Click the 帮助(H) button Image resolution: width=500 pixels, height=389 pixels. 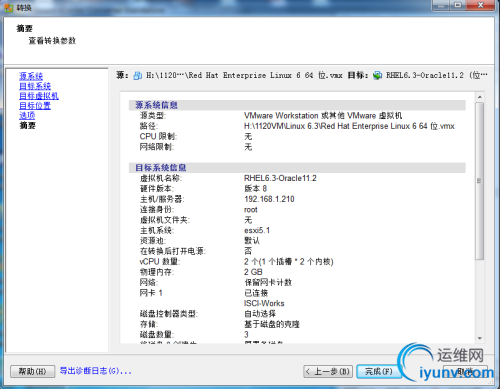pos(32,371)
